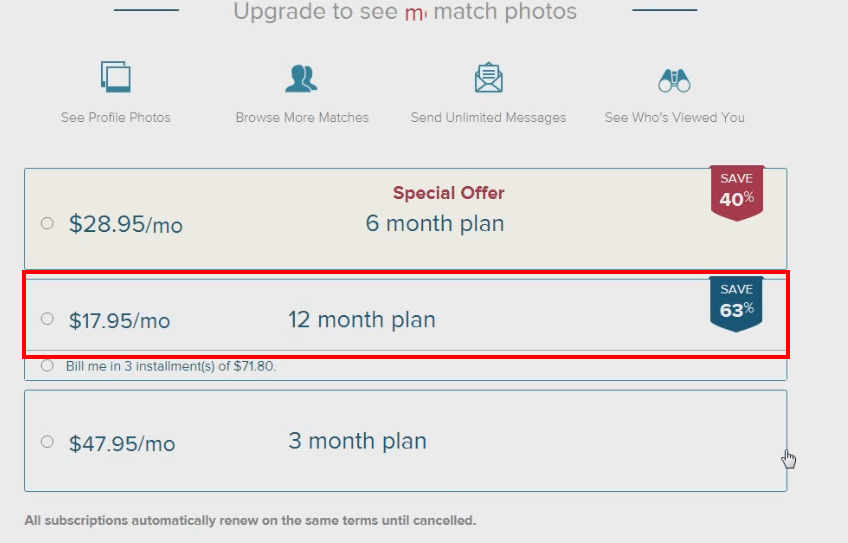Click the Special Offer heading

[448, 193]
